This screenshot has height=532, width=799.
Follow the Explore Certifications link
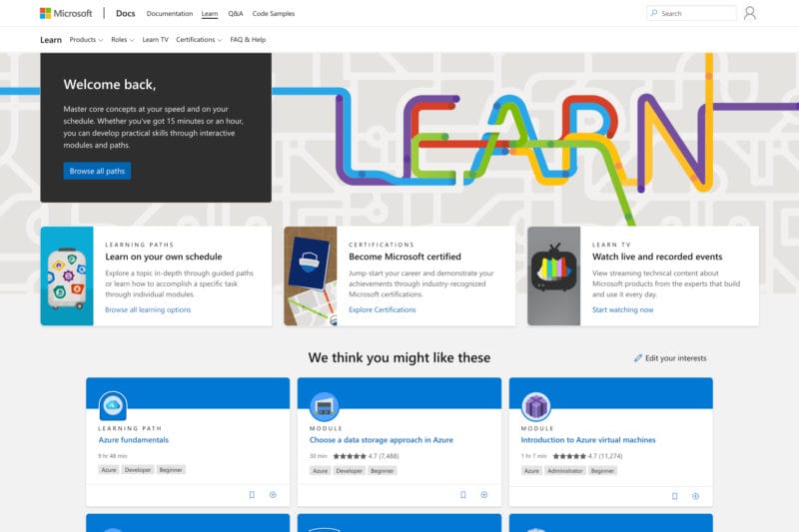point(382,309)
